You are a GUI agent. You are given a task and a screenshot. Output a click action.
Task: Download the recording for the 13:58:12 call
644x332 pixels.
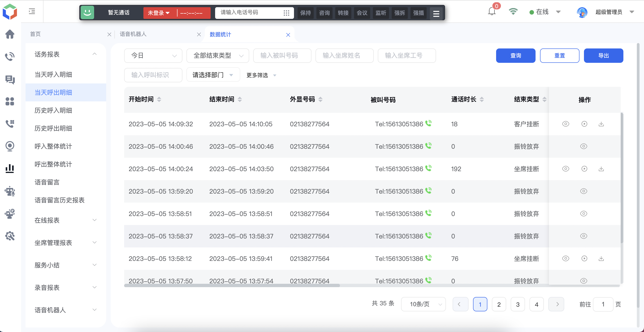pos(601,258)
